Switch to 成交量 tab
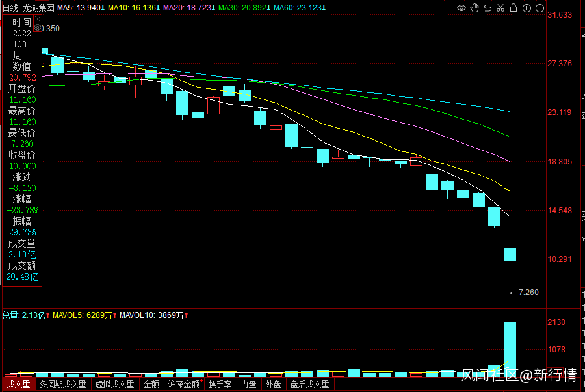585x392 pixels. pyautogui.click(x=18, y=384)
